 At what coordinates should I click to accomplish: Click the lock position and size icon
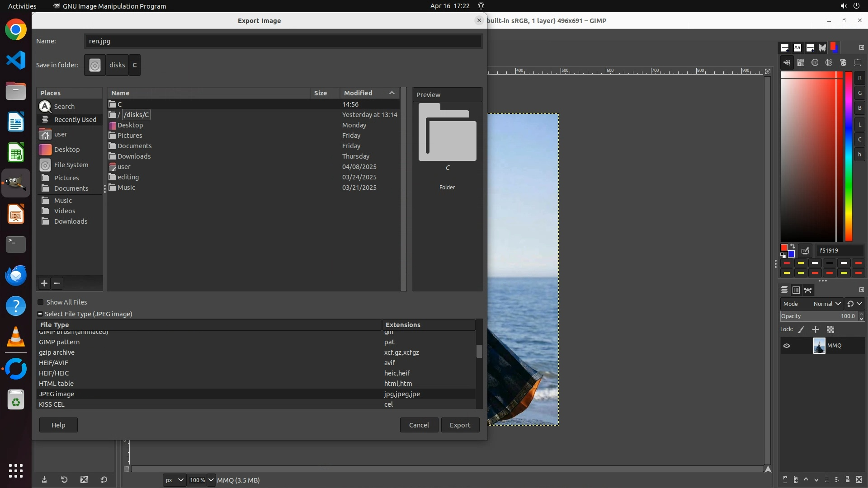pos(816,330)
